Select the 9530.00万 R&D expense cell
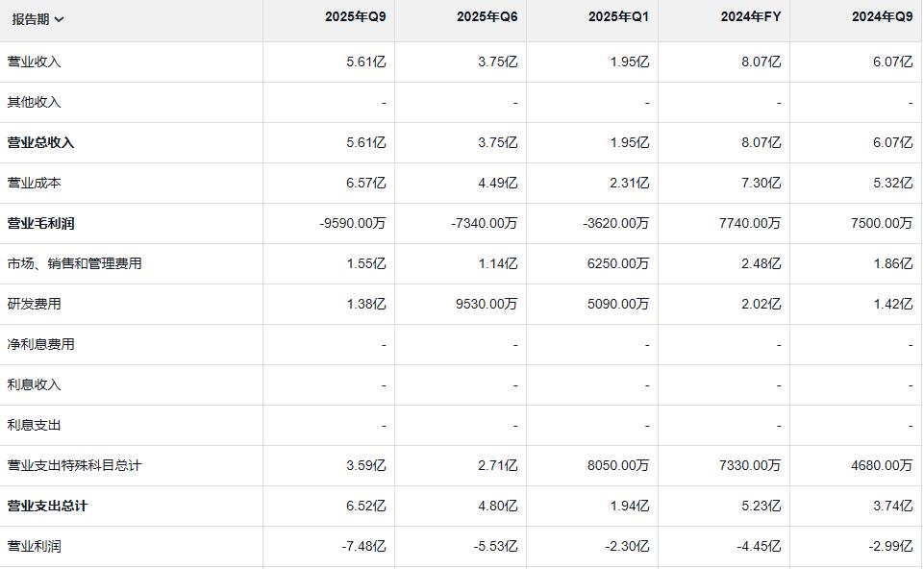This screenshot has height=569, width=924. click(x=487, y=304)
